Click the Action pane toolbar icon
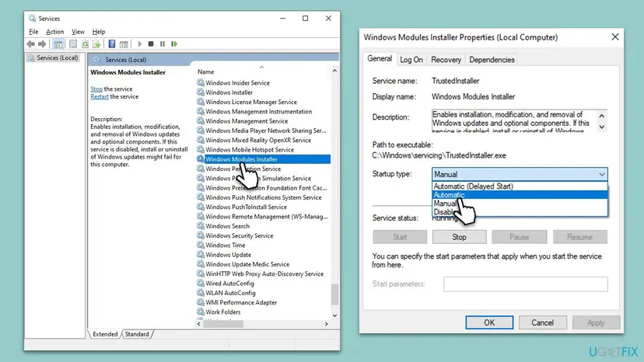The height and width of the screenshot is (362, 644). (x=124, y=44)
